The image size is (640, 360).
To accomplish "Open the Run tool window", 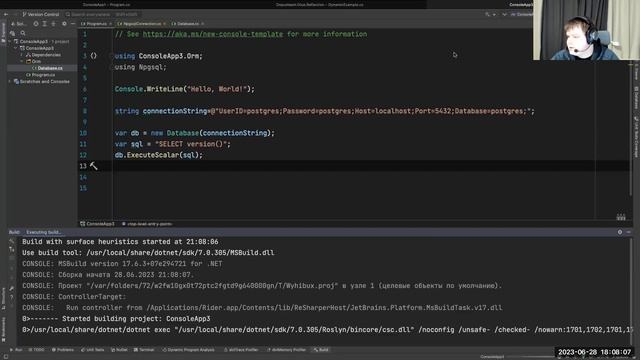I will pos(16,350).
